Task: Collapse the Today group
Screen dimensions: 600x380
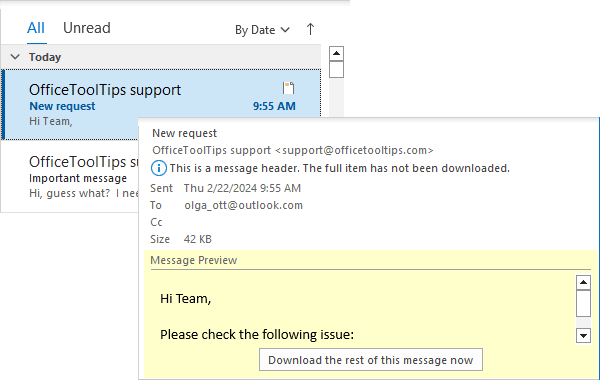Action: [15, 57]
